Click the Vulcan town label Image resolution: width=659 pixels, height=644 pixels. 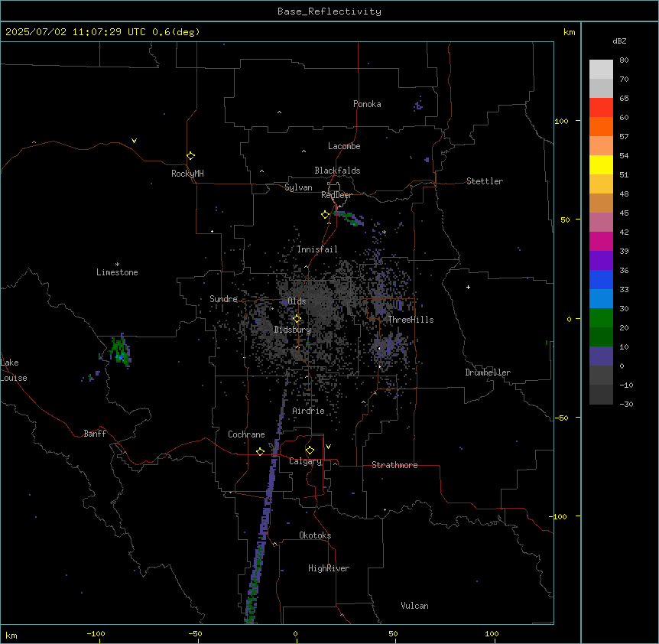tap(415, 606)
